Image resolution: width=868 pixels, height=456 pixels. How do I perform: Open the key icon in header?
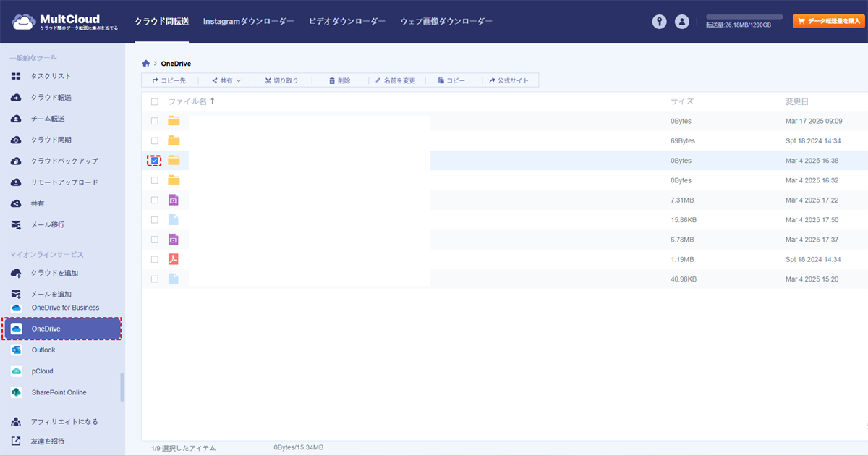pyautogui.click(x=659, y=22)
